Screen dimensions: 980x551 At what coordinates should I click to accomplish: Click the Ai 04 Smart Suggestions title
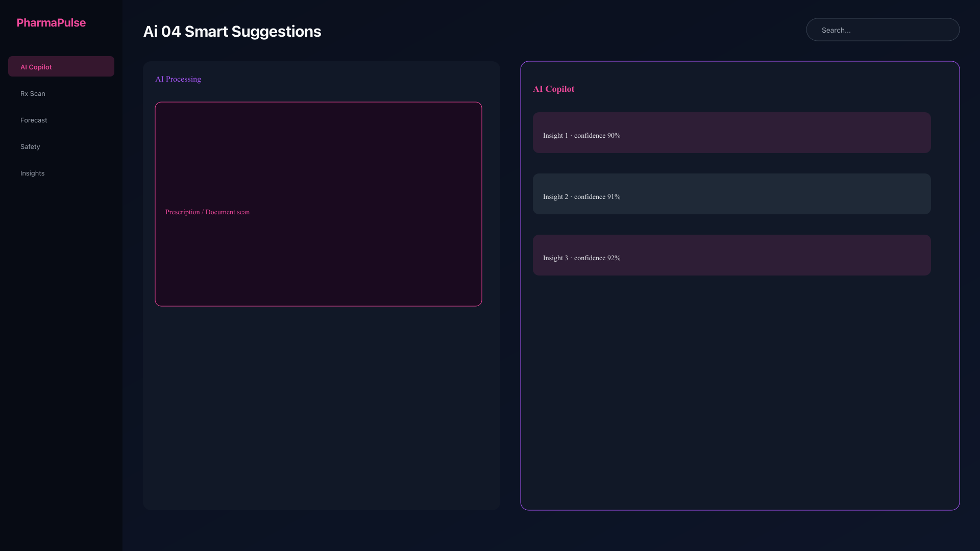coord(232,31)
